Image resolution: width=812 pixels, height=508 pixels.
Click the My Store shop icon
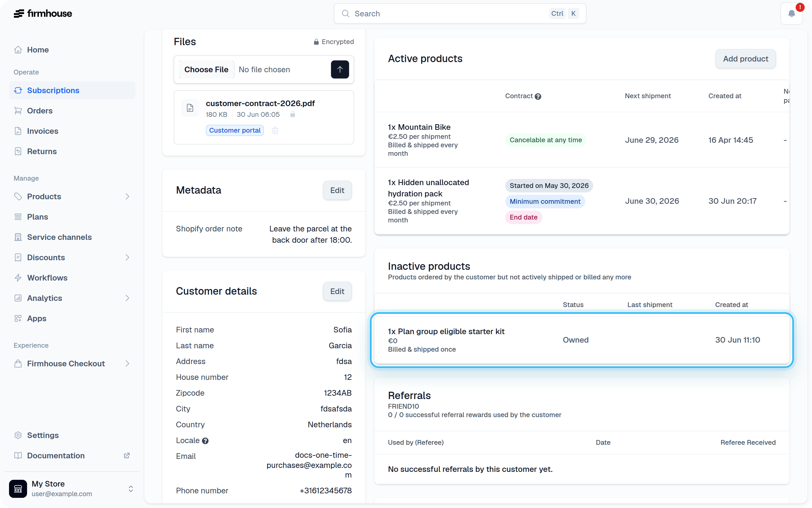point(18,489)
